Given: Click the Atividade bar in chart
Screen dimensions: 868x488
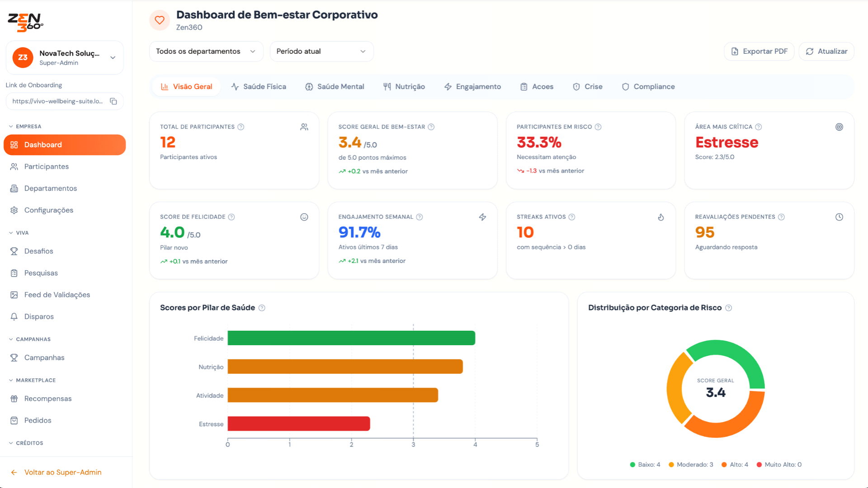Looking at the screenshot, I should (333, 395).
